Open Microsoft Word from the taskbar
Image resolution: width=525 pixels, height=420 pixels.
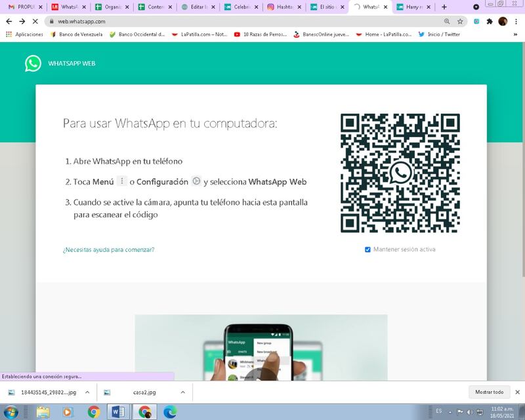[x=118, y=411]
